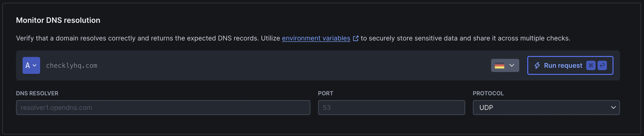The height and width of the screenshot is (136, 644).
Task: Click the external link icon next to environment variables
Action: tap(356, 38)
